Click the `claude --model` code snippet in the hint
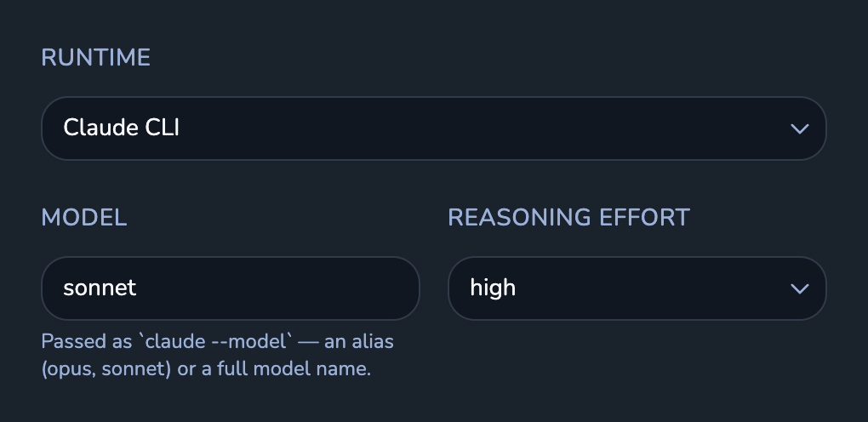Screen dimensions: 868x422 [215, 341]
